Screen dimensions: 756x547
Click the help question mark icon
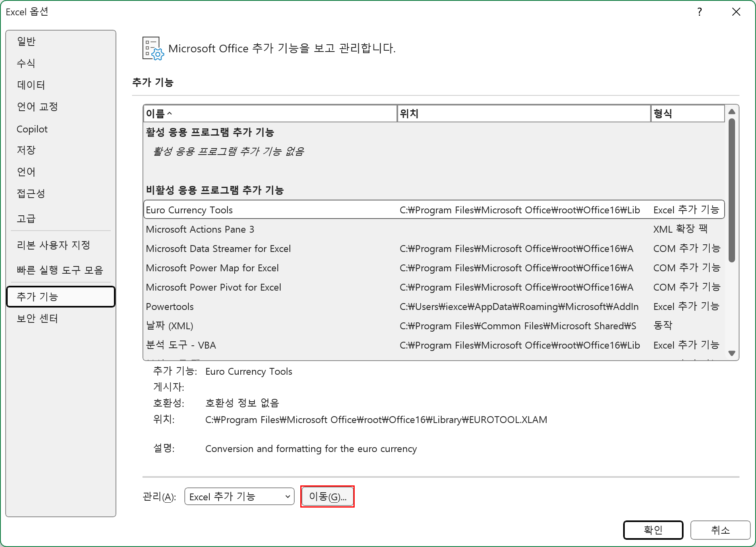tap(699, 12)
